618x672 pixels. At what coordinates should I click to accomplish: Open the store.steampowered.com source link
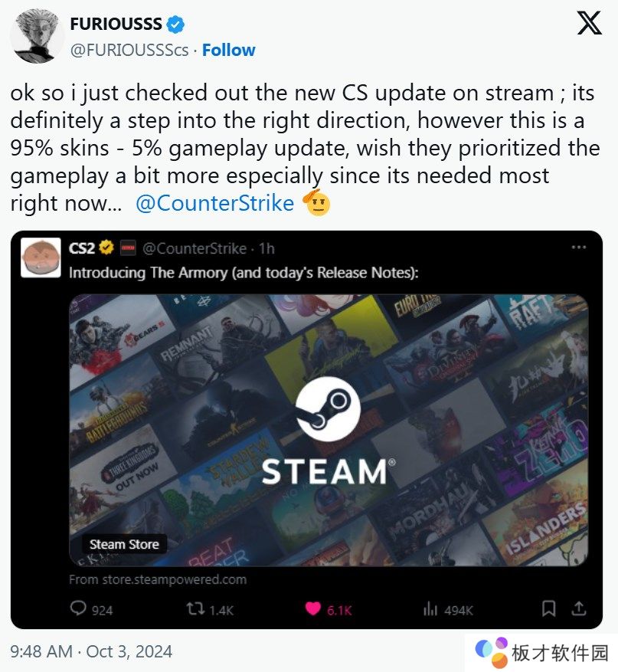point(158,579)
